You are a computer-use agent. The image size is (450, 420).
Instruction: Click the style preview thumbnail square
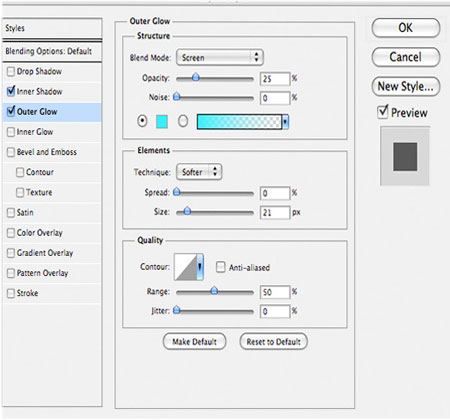coord(405,156)
